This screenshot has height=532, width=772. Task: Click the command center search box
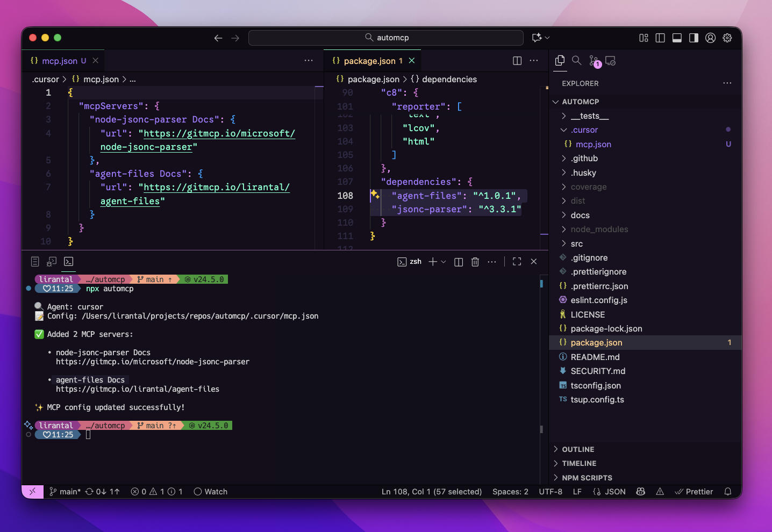(x=386, y=38)
